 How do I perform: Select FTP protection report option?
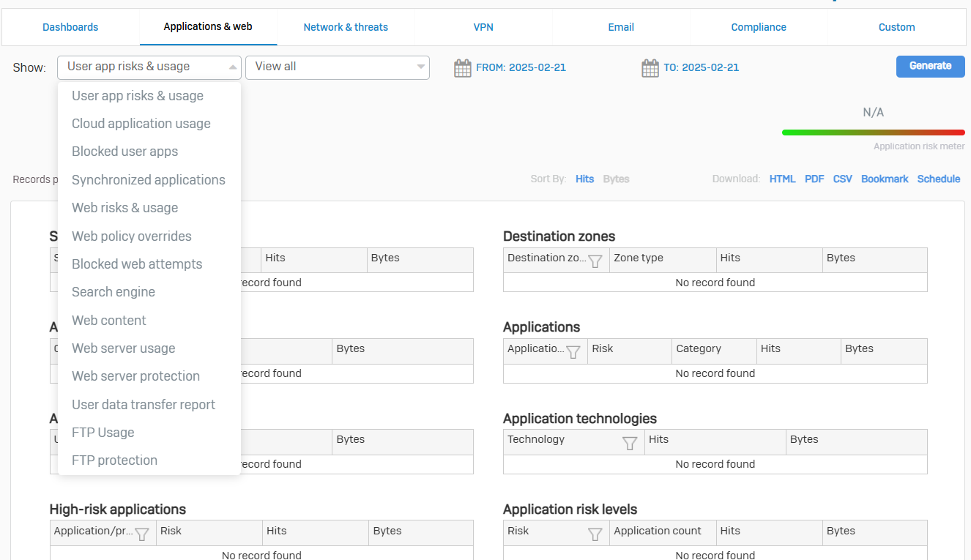114,460
